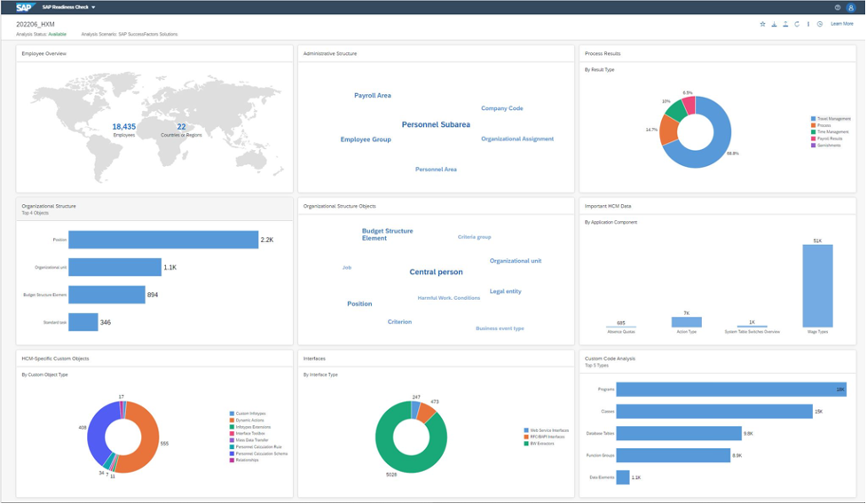Viewport: 867px width, 504px height.
Task: Click the Standard task bar showing 346
Action: 83,322
